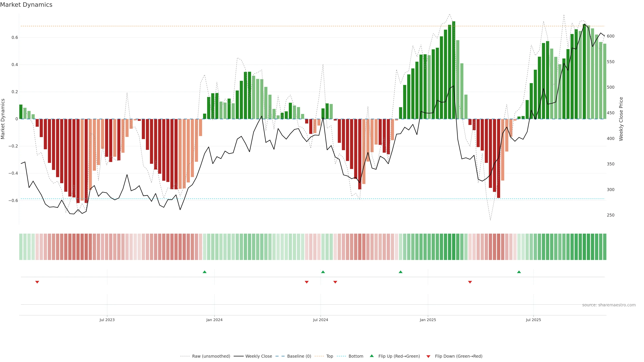Click the Jan 2025 axis label

(x=428, y=320)
